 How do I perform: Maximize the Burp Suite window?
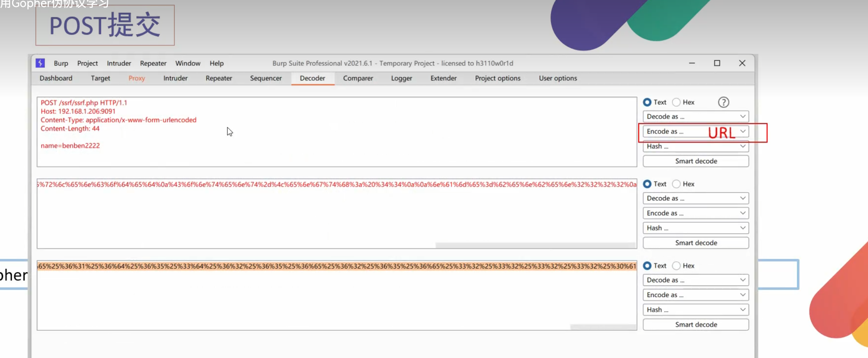717,63
